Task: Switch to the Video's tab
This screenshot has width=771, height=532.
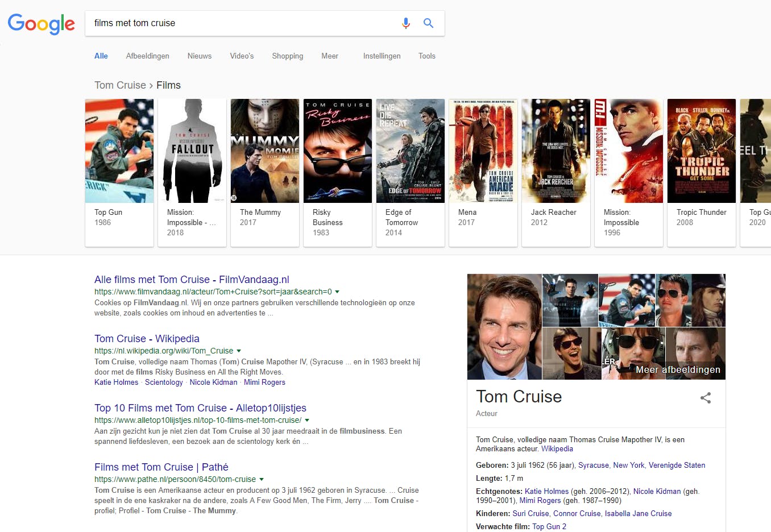Action: click(242, 56)
